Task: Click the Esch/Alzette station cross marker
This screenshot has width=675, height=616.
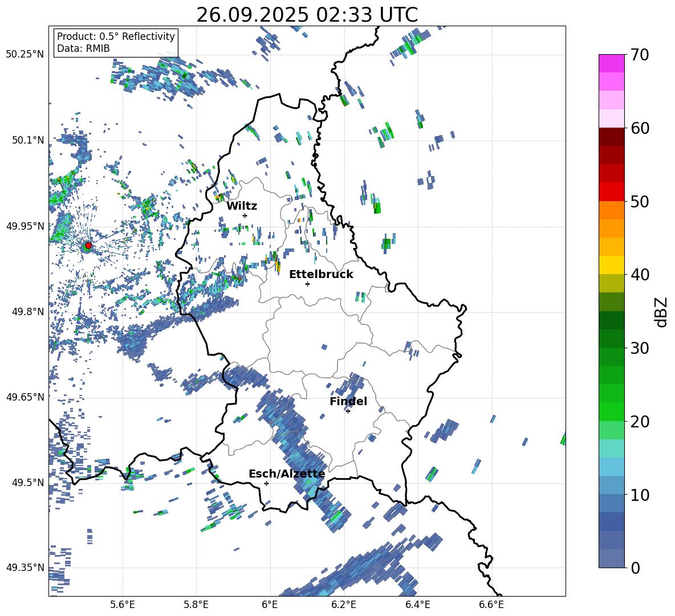Action: point(266,483)
